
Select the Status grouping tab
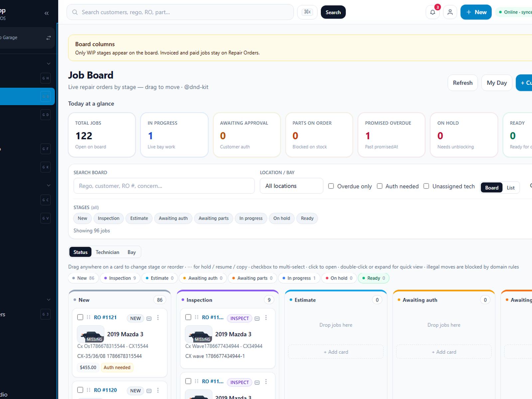coord(80,252)
